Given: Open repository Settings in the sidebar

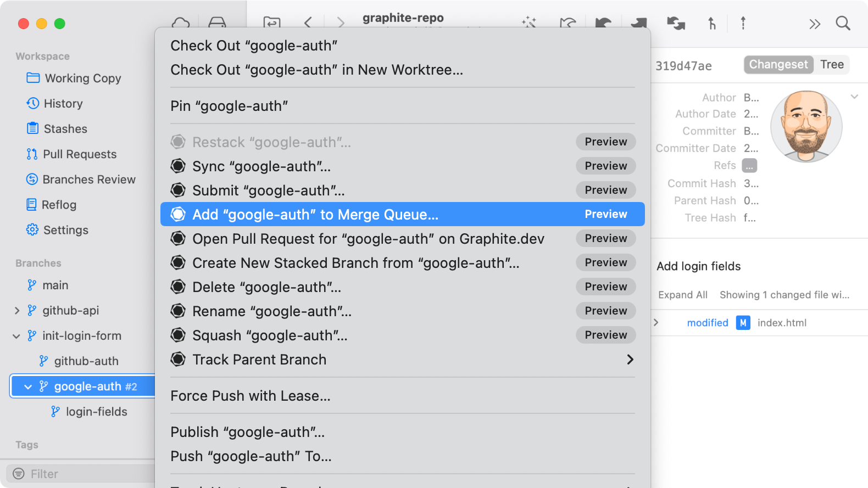Looking at the screenshot, I should (65, 230).
